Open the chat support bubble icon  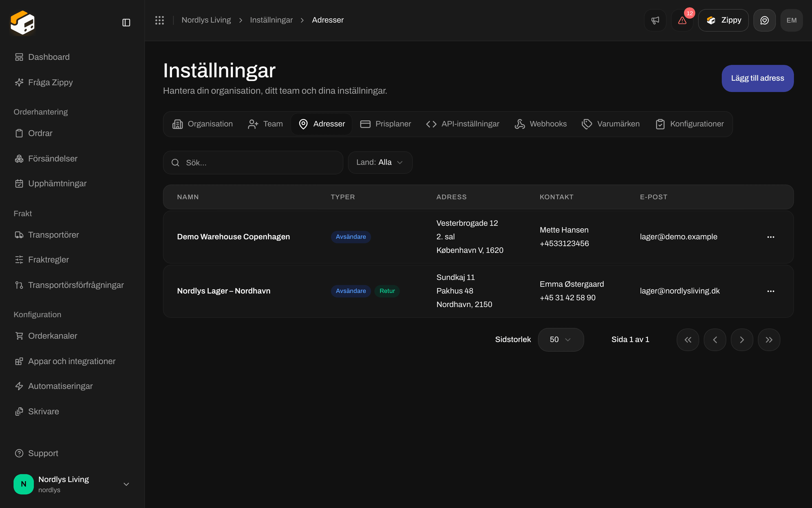point(764,20)
